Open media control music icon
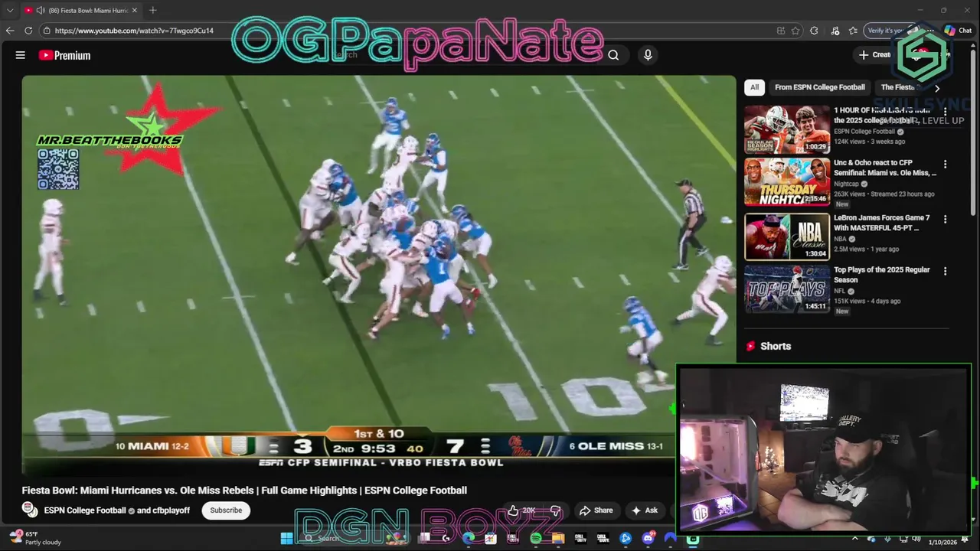This screenshot has width=980, height=551. 834,31
